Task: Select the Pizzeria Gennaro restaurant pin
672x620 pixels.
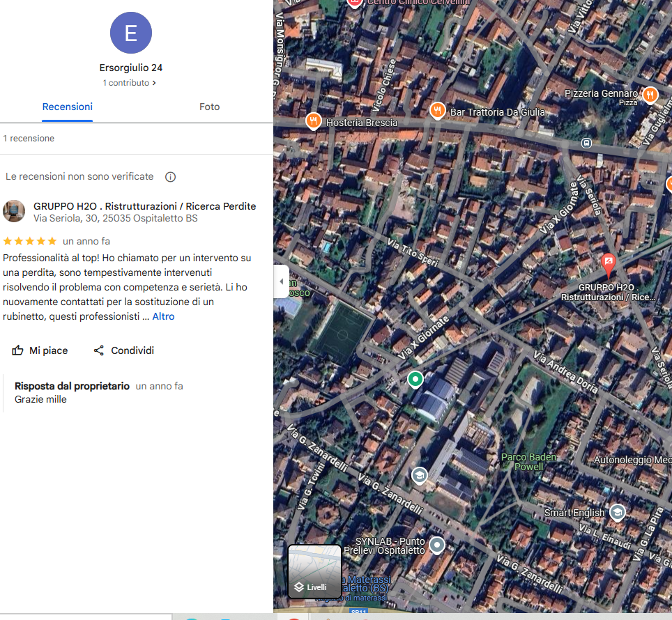Action: point(650,95)
